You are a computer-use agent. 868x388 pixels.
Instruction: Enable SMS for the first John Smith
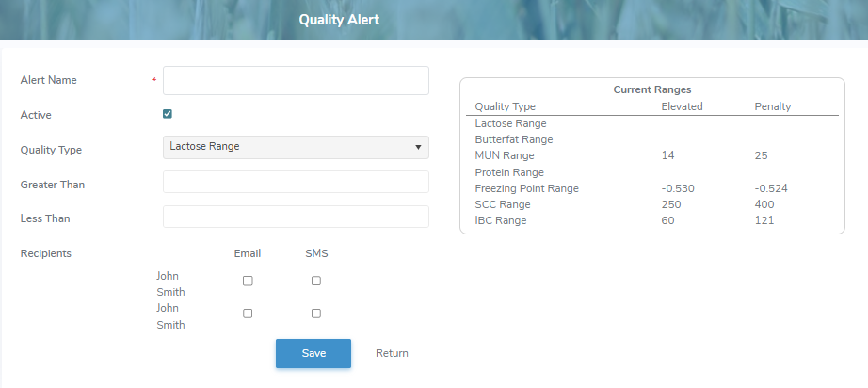[316, 281]
